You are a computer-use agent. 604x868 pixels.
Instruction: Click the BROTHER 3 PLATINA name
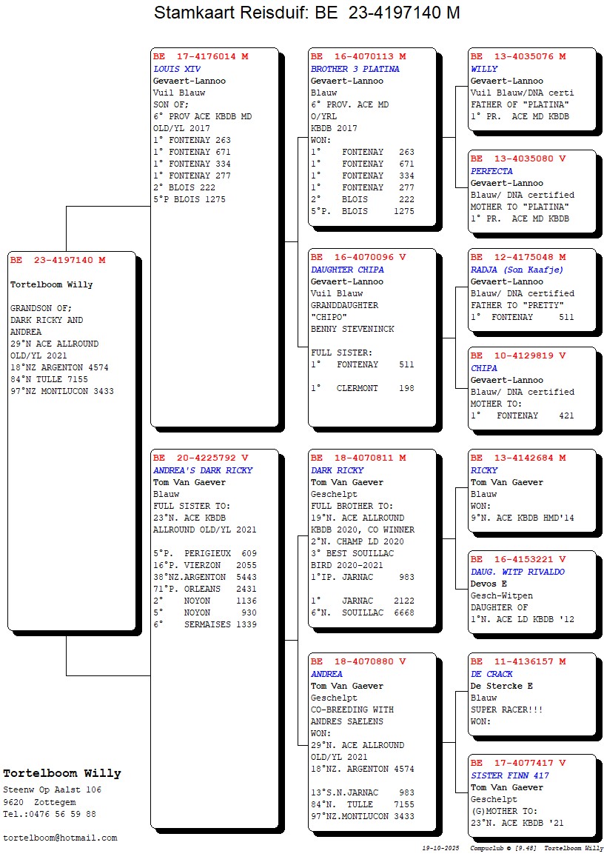[x=355, y=69]
